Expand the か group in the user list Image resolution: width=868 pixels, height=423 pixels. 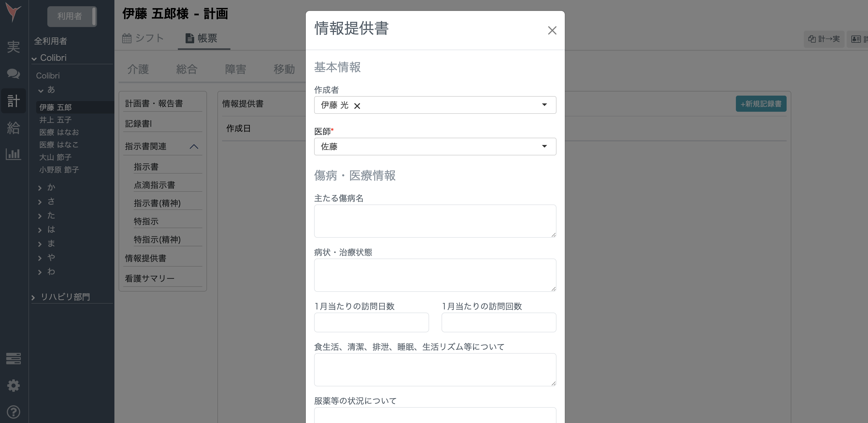coord(50,187)
